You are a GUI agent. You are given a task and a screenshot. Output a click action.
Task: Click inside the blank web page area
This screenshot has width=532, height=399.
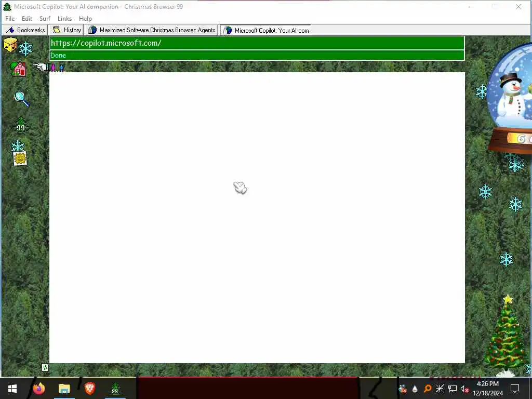(x=257, y=218)
